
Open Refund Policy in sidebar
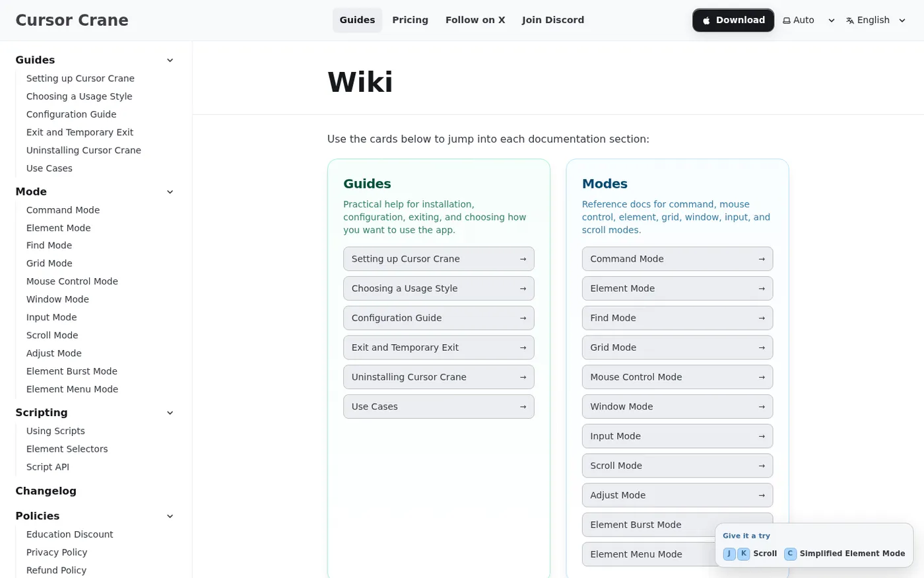pyautogui.click(x=56, y=570)
